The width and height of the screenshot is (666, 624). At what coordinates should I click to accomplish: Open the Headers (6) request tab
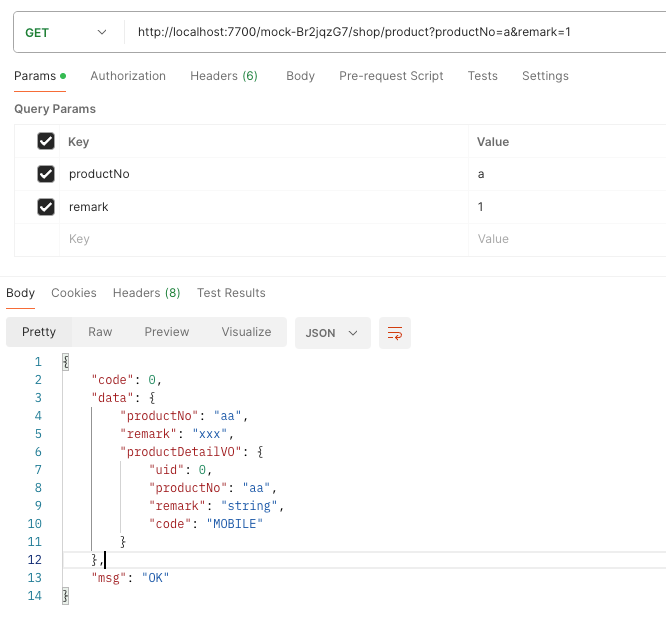click(x=224, y=76)
